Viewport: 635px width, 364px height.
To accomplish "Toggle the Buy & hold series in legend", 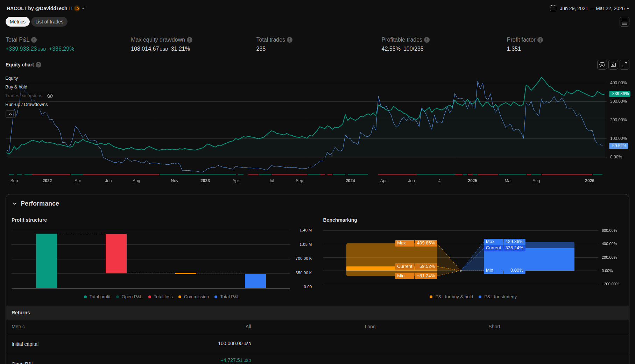I will pos(16,87).
